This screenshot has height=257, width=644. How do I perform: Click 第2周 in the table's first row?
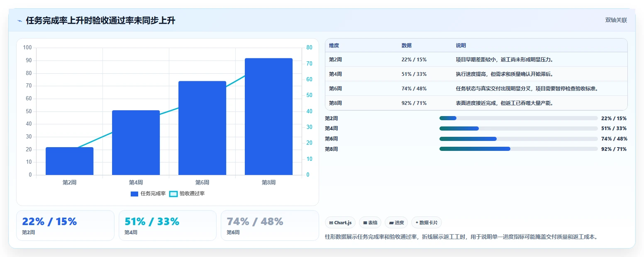click(335, 60)
